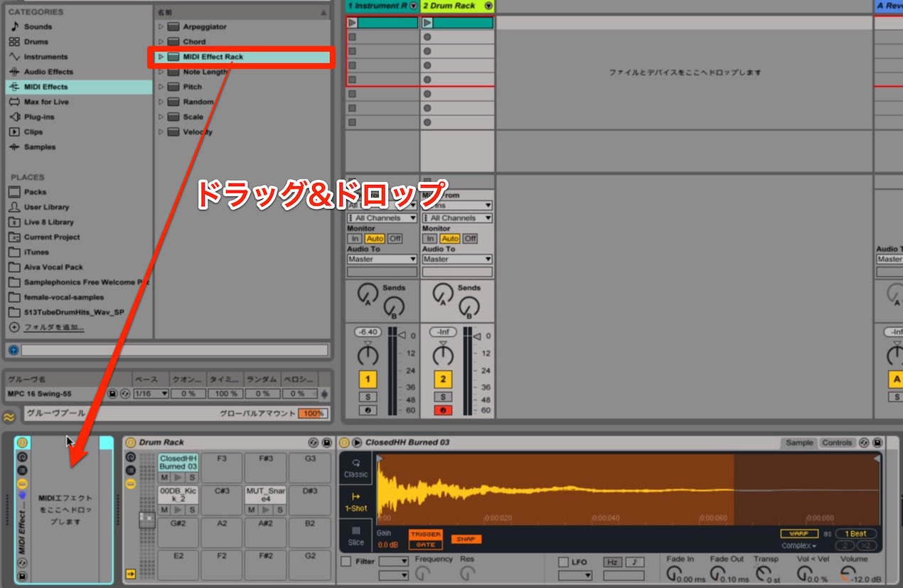Click the browser preview headphone icon

point(13,350)
